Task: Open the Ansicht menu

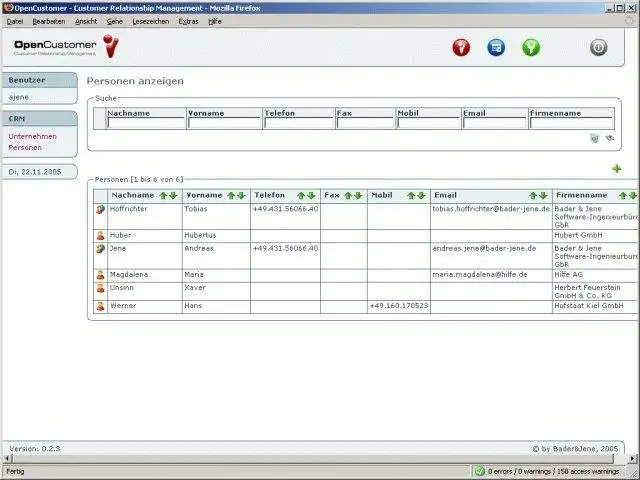Action: point(86,22)
